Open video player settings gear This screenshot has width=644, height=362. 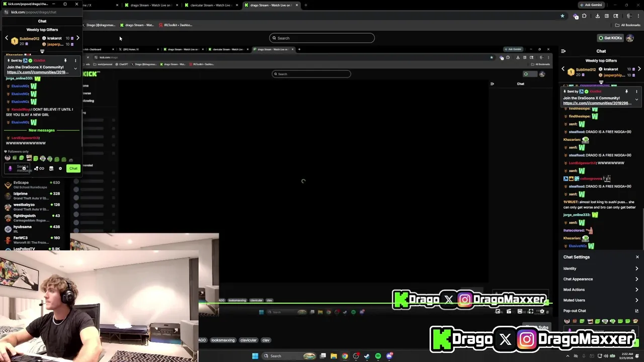542,311
